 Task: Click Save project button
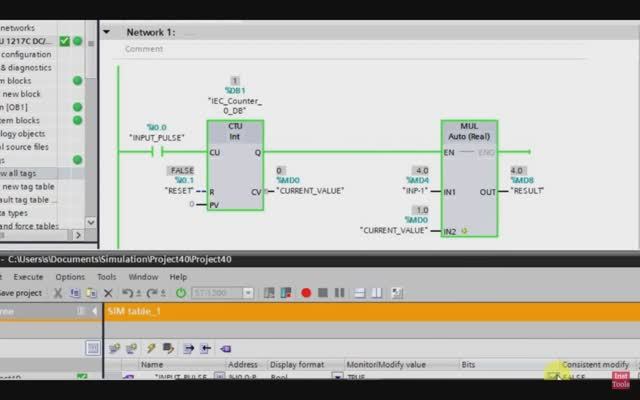coord(21,293)
